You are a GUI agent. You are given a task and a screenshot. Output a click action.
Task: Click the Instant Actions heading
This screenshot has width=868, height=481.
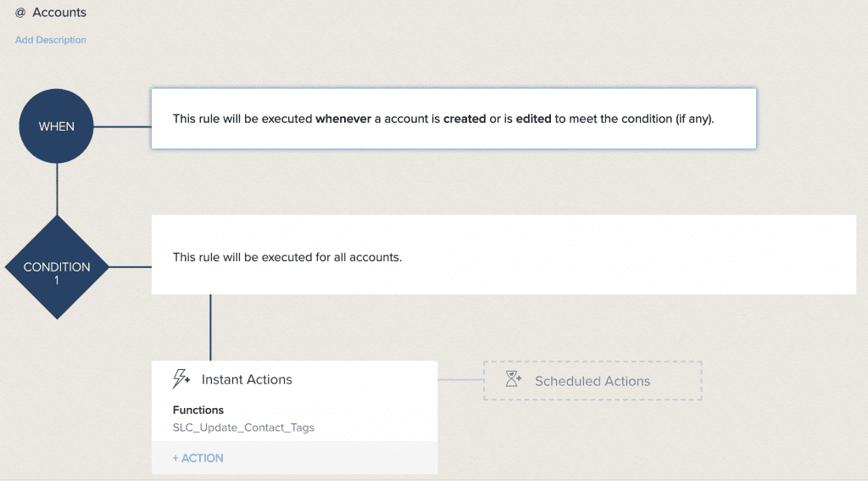tap(247, 379)
